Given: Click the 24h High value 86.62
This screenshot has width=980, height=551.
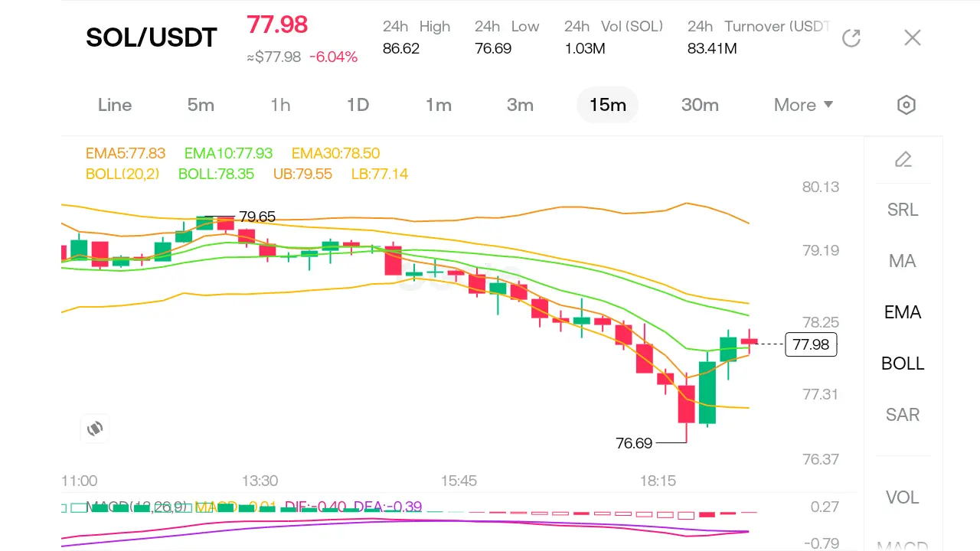Looking at the screenshot, I should (x=401, y=49).
